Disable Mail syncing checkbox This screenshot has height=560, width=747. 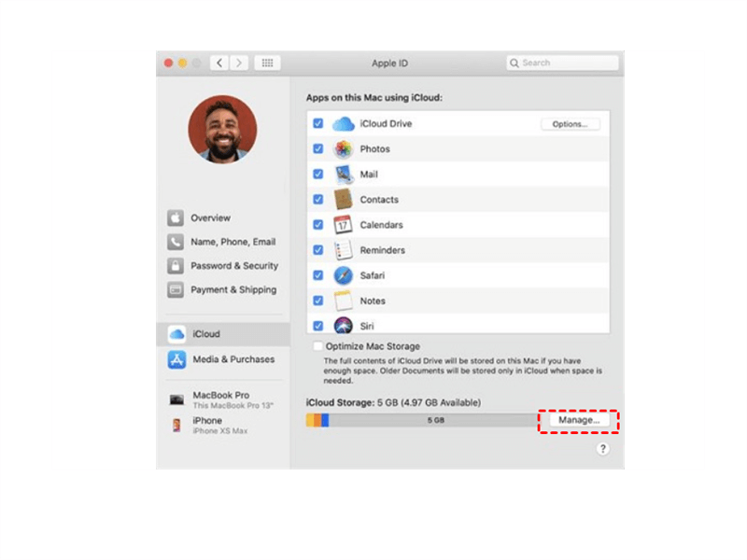pos(318,175)
